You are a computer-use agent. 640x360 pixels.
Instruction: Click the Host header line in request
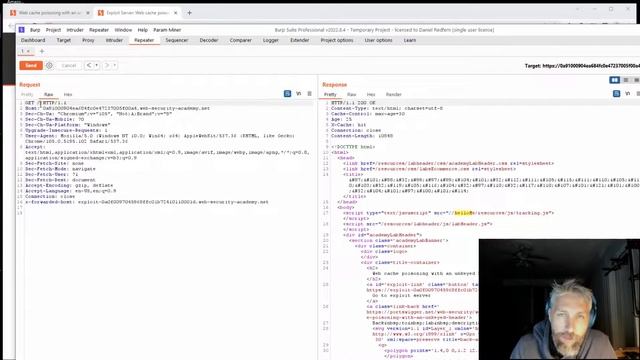coord(118,108)
